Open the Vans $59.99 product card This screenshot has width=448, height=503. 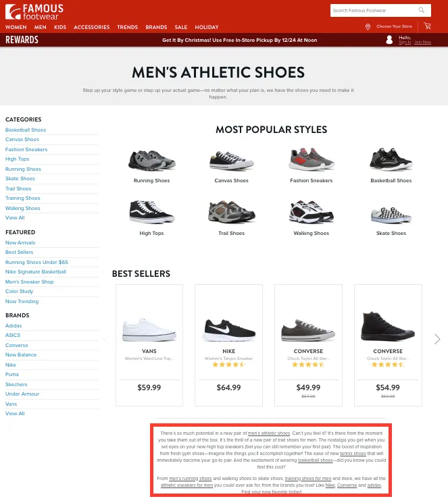(x=149, y=345)
